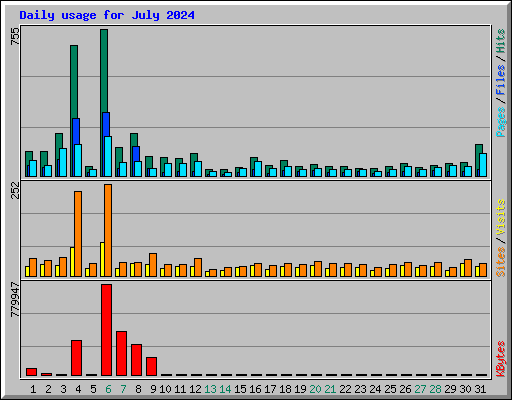Click the 755 hits axis value
Screen dimensions: 512x400
[15, 36]
